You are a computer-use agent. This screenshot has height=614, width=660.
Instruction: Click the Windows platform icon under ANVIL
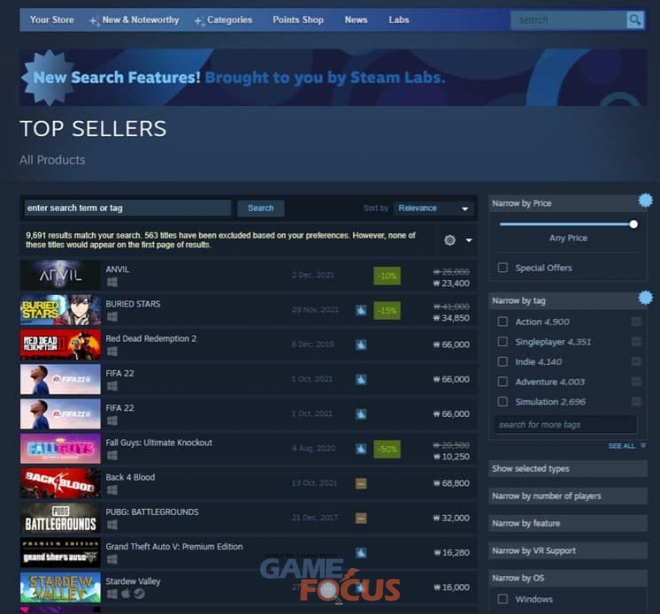point(112,282)
